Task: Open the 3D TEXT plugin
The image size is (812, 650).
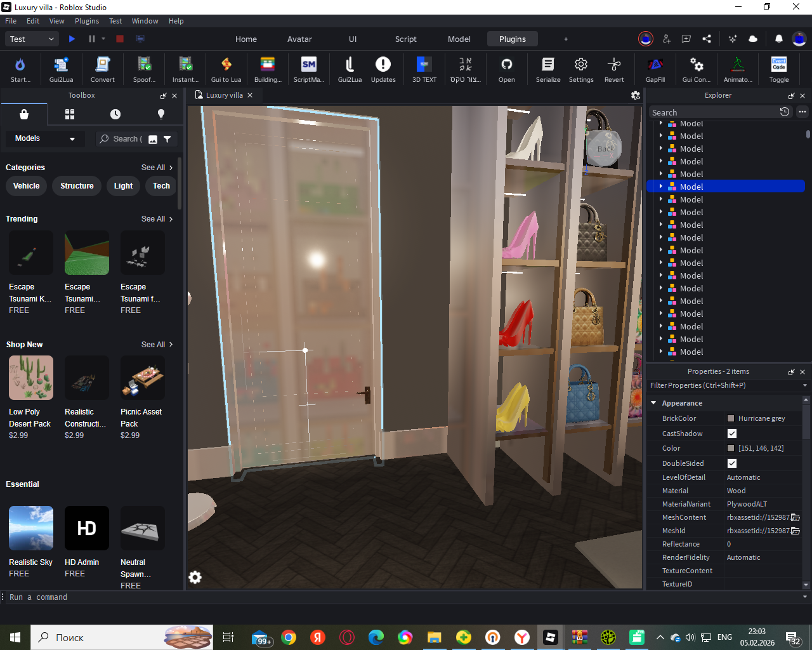Action: coord(424,69)
